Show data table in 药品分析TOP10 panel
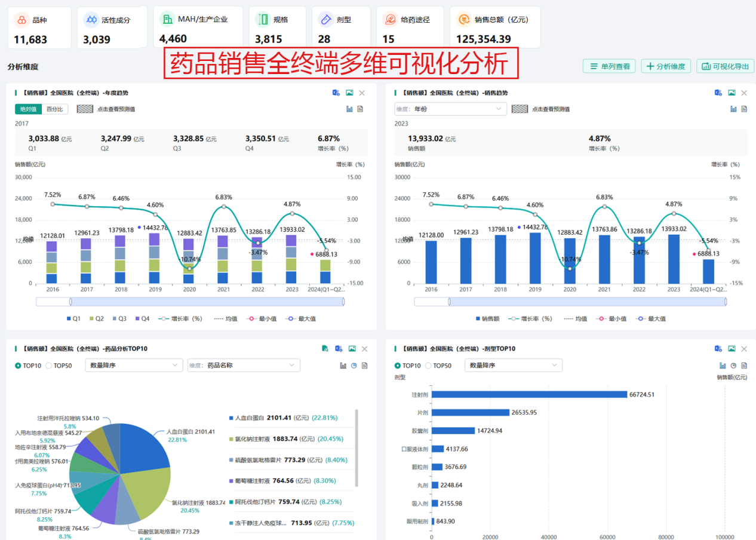 [x=365, y=365]
